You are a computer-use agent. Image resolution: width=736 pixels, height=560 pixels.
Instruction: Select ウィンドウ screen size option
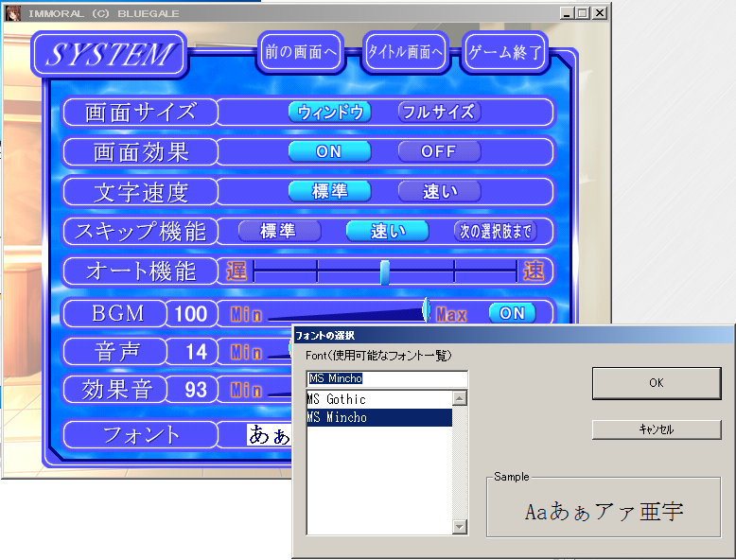coord(329,113)
